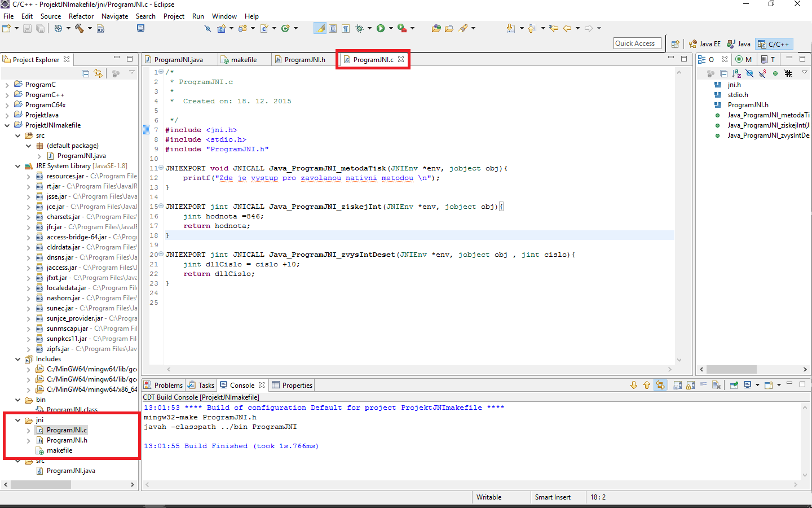Open the Refactor menu
Viewport: 812px width, 508px height.
(x=81, y=16)
